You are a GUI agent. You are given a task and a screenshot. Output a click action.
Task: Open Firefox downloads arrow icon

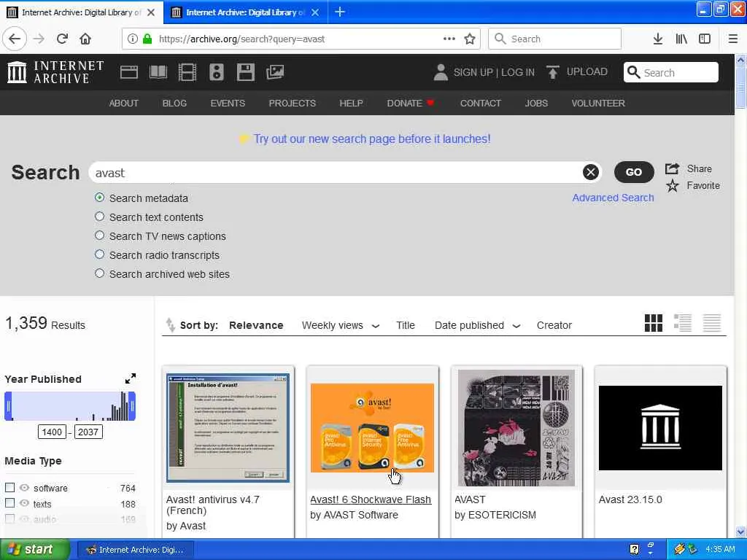coord(658,39)
